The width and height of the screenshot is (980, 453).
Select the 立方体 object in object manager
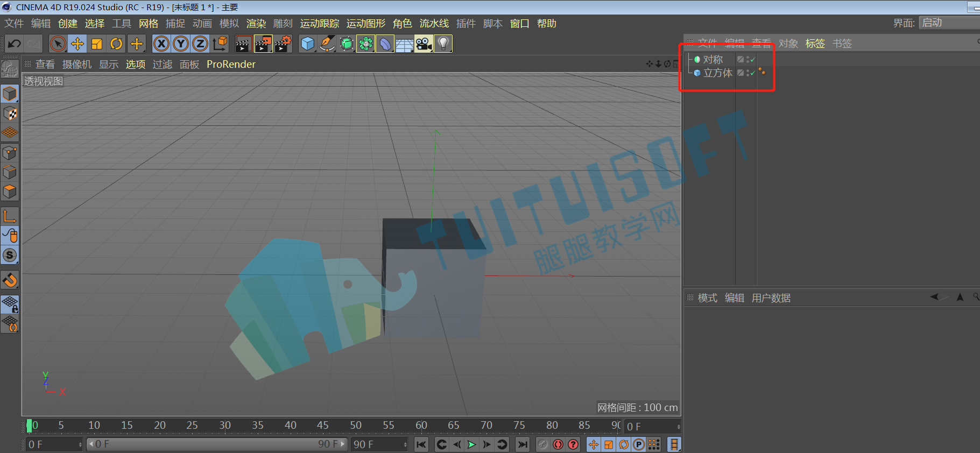(x=718, y=73)
